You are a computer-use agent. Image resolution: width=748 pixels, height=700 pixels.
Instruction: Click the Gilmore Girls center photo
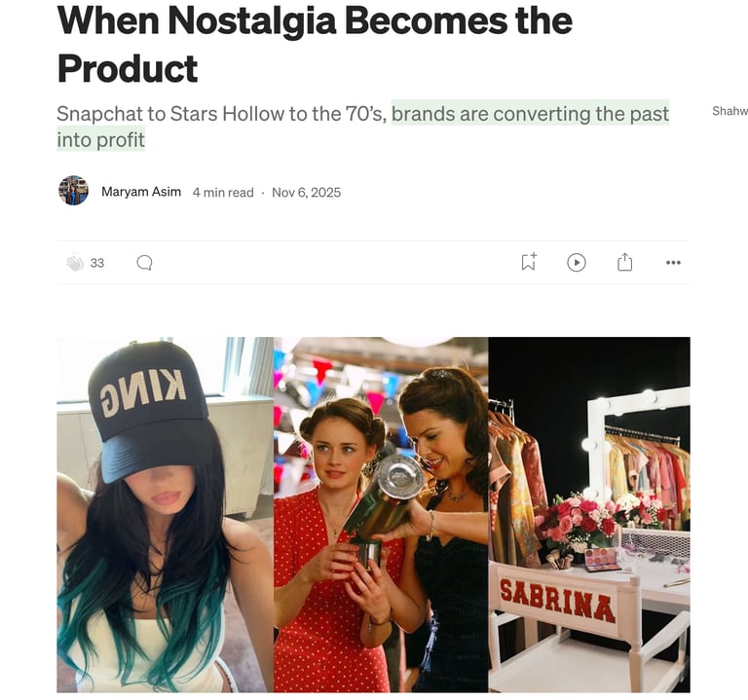coord(381,514)
